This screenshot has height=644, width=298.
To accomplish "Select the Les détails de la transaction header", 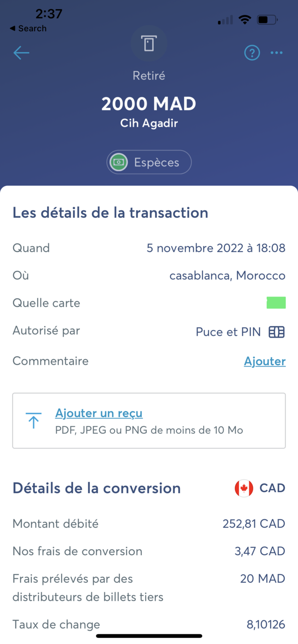I will [110, 213].
